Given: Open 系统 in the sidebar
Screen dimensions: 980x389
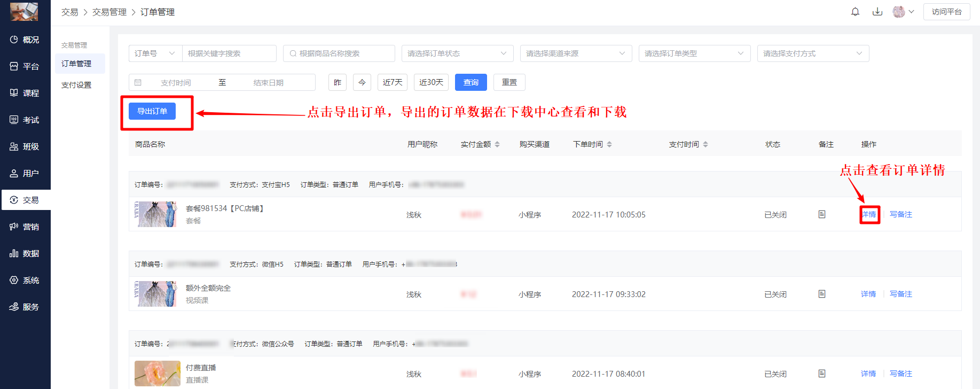Looking at the screenshot, I should pos(25,280).
